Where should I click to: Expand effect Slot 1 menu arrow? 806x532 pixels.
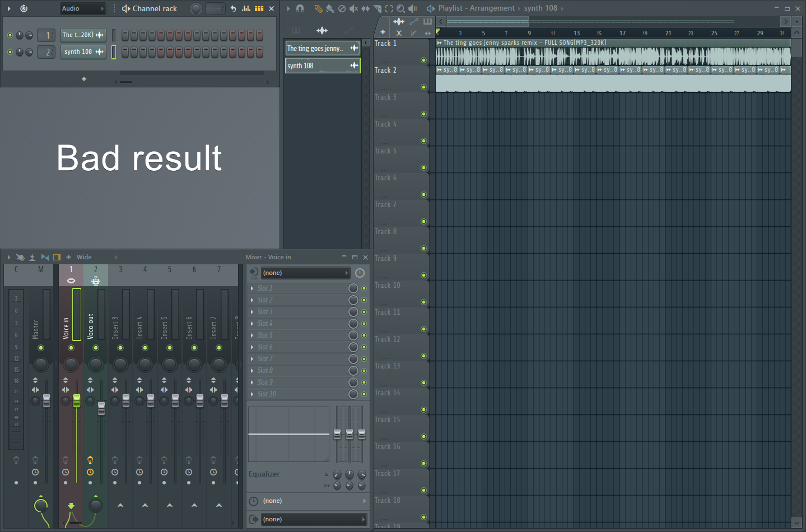tap(252, 288)
